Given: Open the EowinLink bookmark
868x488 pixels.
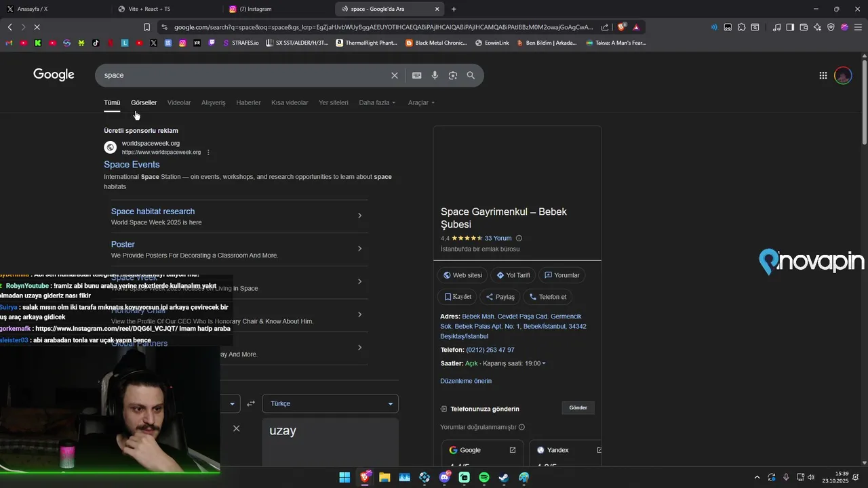Looking at the screenshot, I should pos(492,43).
